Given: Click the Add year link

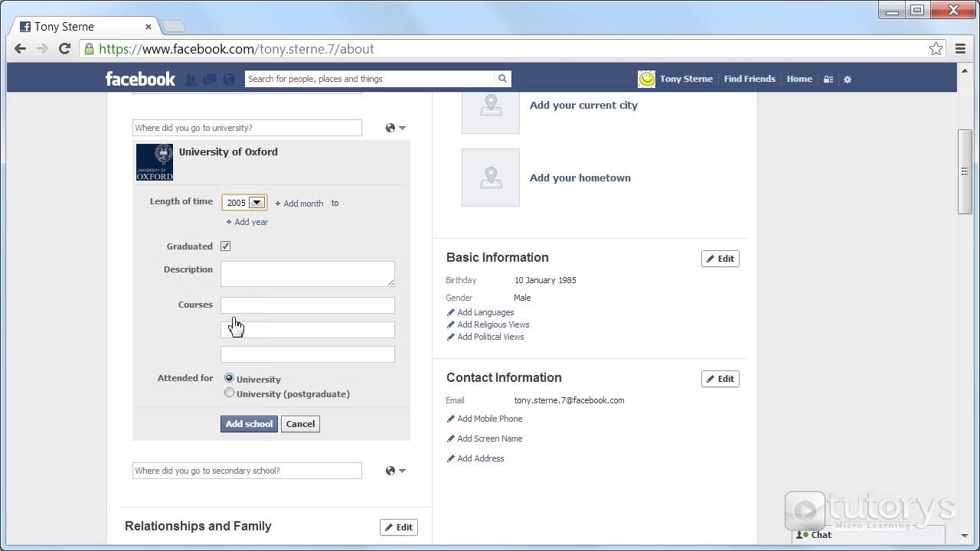Looking at the screenshot, I should [247, 222].
